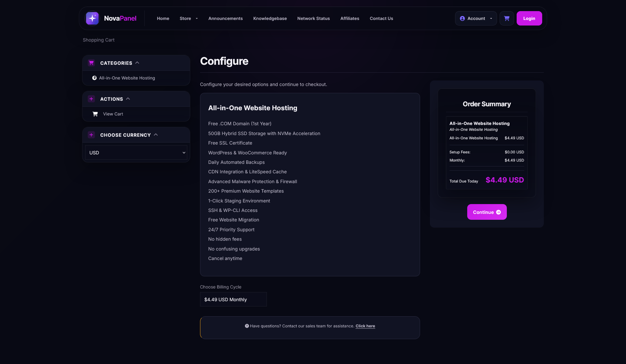This screenshot has width=626, height=364.
Task: Open Network Status page
Action: [313, 18]
